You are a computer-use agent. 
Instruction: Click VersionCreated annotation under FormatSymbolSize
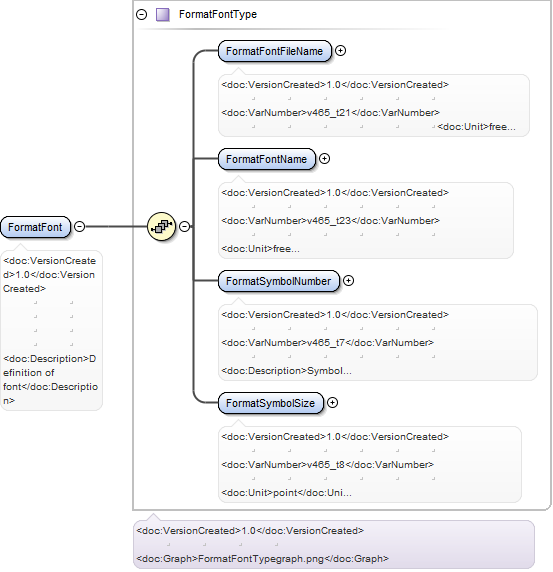335,437
